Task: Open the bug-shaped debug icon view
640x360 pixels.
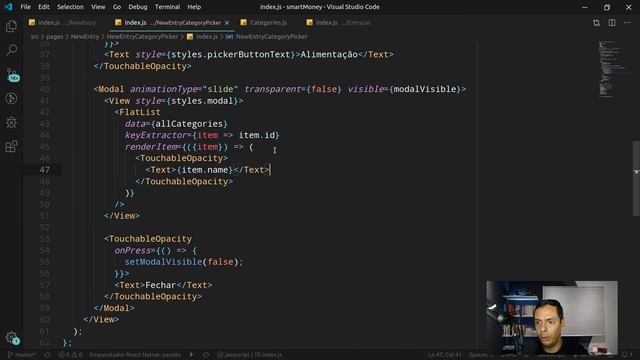Action: (11, 122)
